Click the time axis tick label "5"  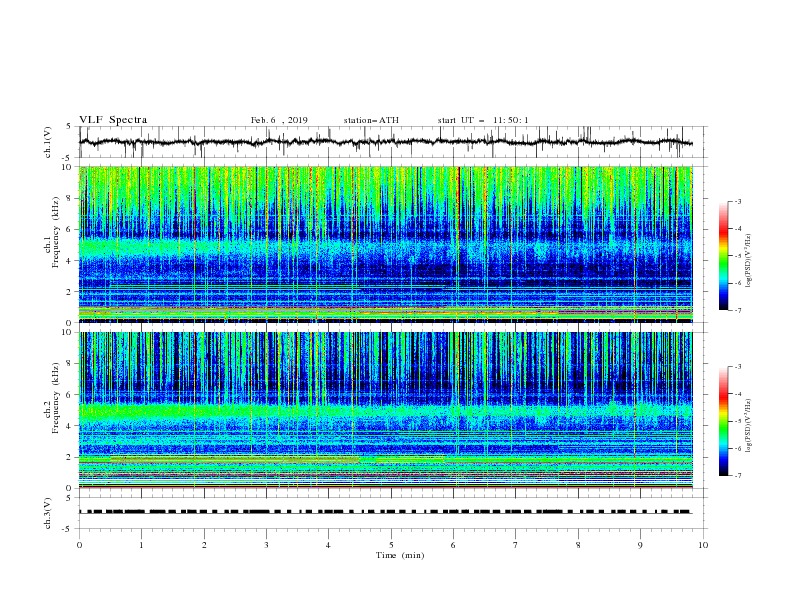coord(391,545)
